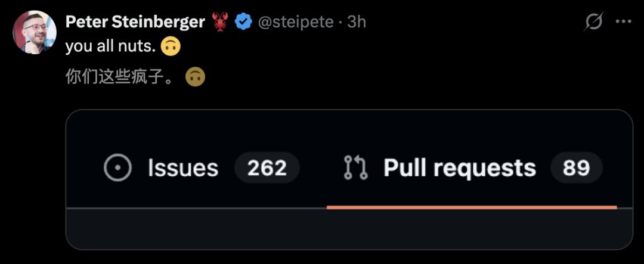This screenshot has height=264, width=644.
Task: Click the 89 pull requests count badge
Action: tap(576, 168)
